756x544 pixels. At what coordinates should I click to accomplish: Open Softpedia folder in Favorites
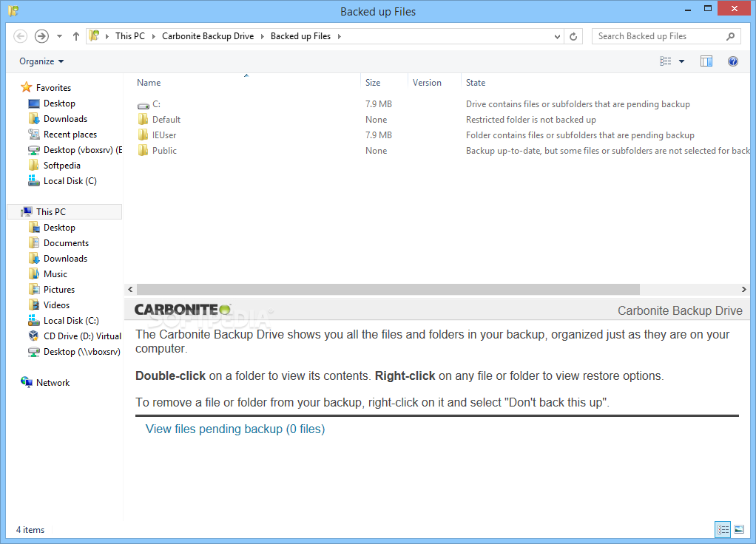61,166
